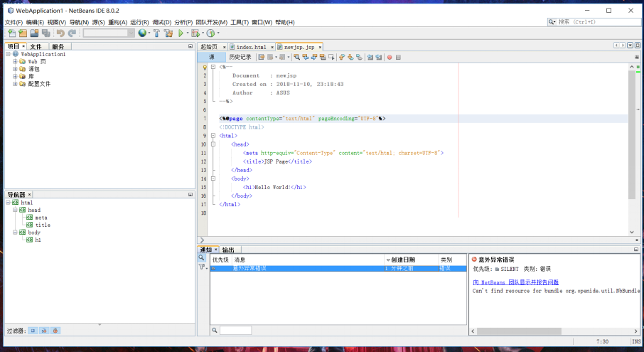Collapse the html code fold at line 9
This screenshot has height=352, width=644.
click(213, 136)
